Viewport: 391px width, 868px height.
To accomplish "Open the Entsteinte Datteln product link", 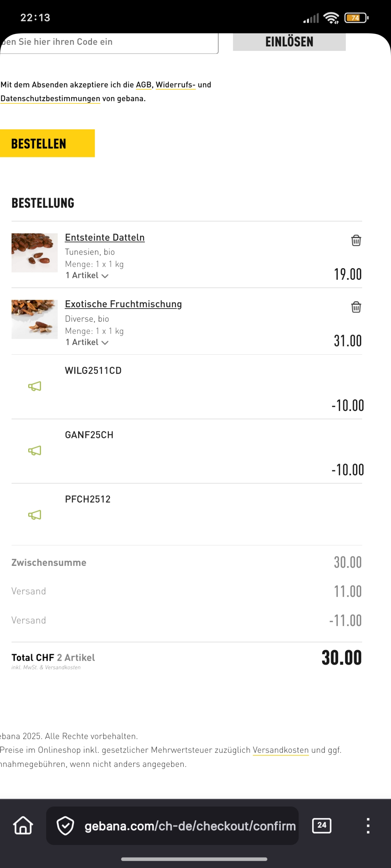I will pos(105,237).
